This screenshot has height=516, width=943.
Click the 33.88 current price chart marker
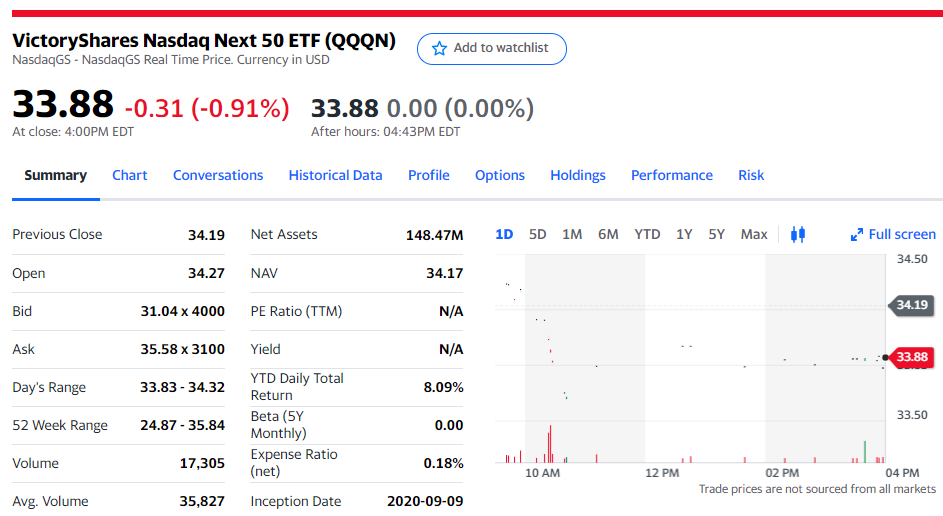(912, 357)
